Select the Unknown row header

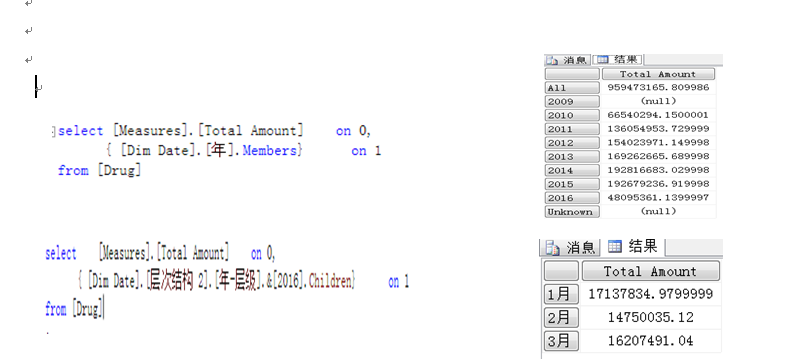[x=572, y=212]
